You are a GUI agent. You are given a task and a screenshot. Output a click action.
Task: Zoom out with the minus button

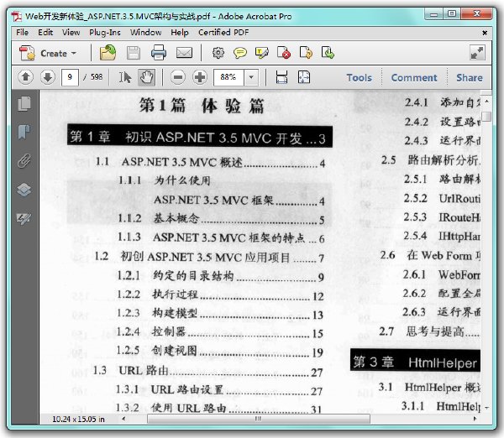tap(178, 77)
